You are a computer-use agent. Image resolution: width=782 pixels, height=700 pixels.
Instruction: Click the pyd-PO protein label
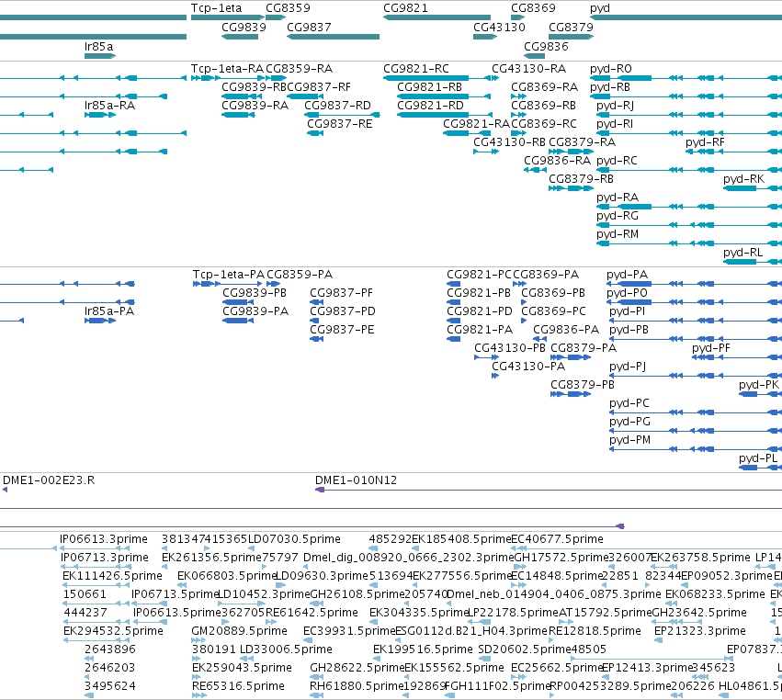click(627, 293)
